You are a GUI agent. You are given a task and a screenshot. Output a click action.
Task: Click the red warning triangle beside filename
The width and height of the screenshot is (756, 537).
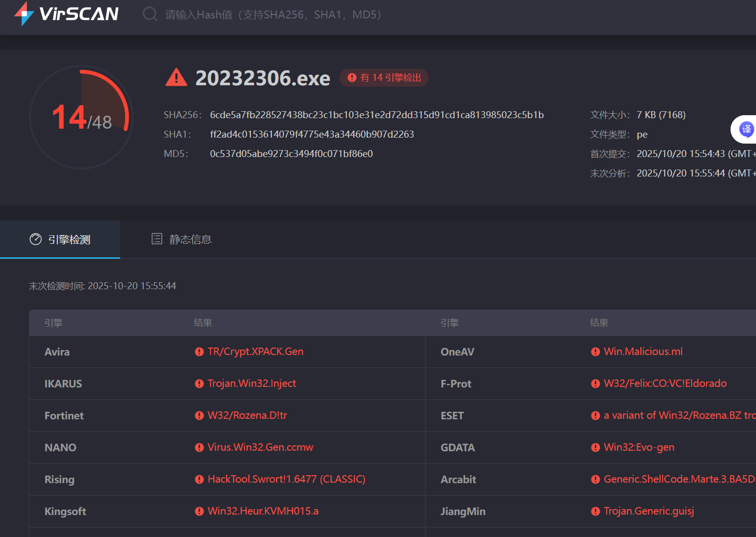[176, 78]
